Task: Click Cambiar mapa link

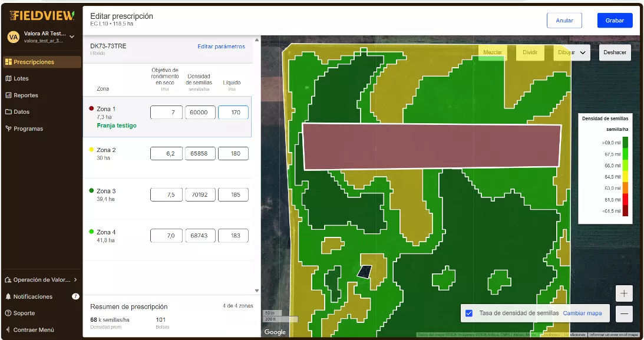Action: 582,313
